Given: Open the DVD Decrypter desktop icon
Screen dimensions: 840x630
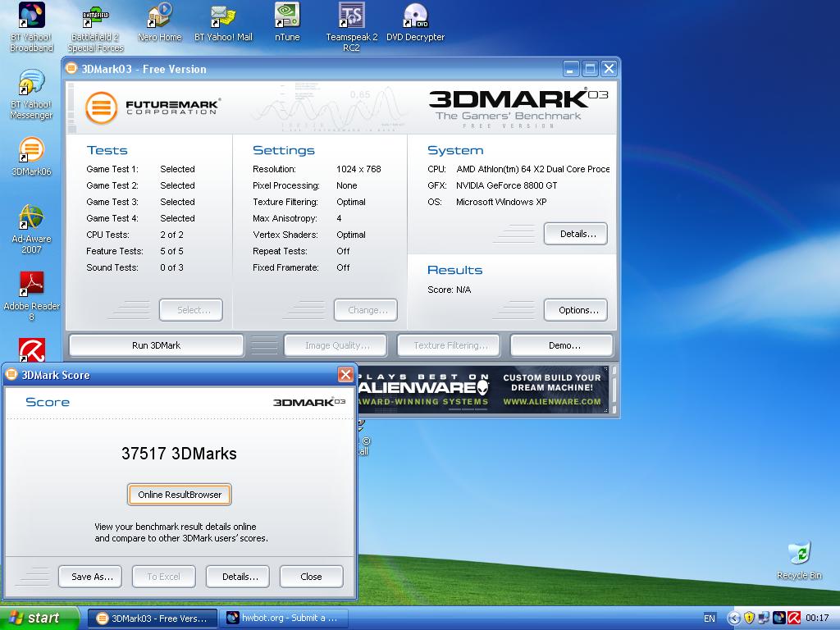Looking at the screenshot, I should tap(416, 22).
